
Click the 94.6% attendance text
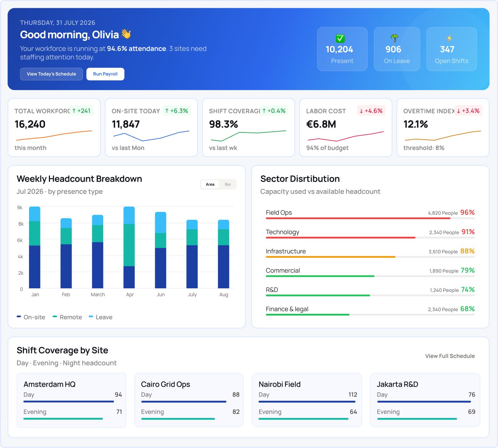coord(136,49)
